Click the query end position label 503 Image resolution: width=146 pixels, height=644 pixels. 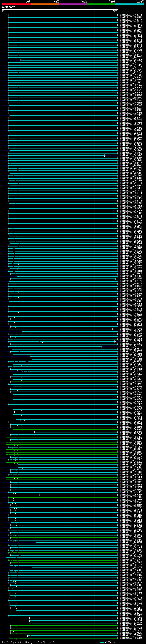[115, 11]
